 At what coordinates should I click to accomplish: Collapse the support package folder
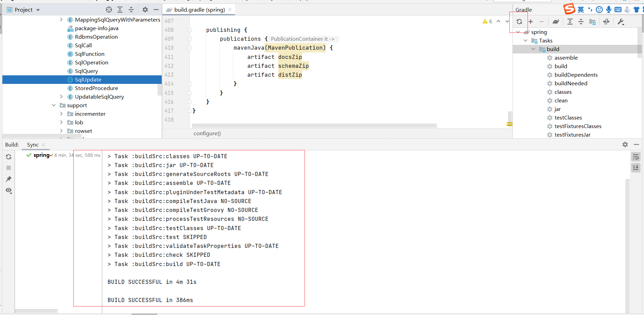[54, 105]
